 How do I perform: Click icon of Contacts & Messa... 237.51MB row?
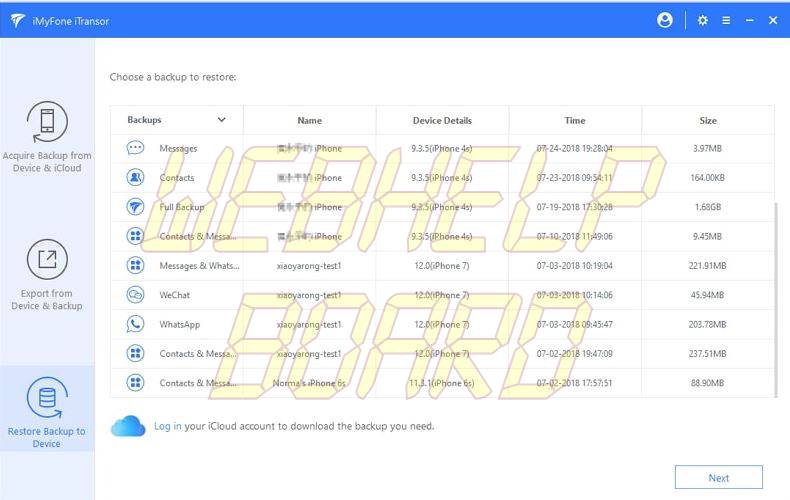pos(135,353)
